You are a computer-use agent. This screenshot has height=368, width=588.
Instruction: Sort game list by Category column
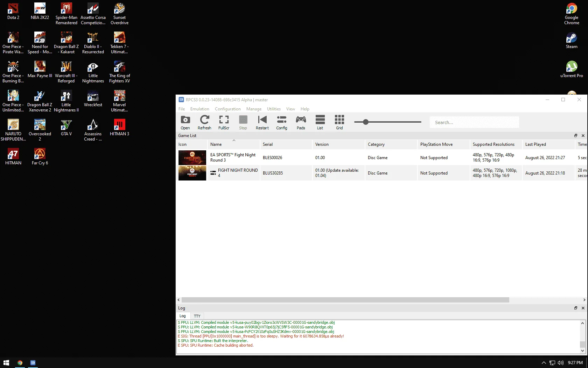click(x=391, y=144)
